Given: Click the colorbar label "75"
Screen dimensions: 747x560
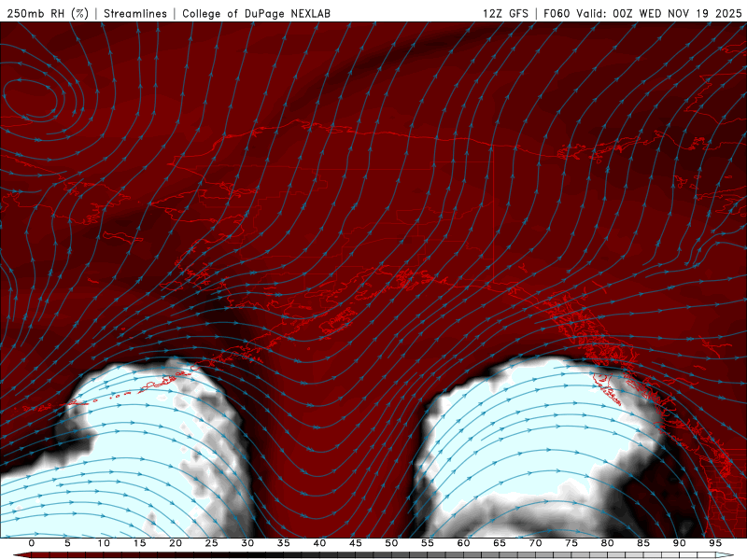Looking at the screenshot, I should click(x=571, y=543).
